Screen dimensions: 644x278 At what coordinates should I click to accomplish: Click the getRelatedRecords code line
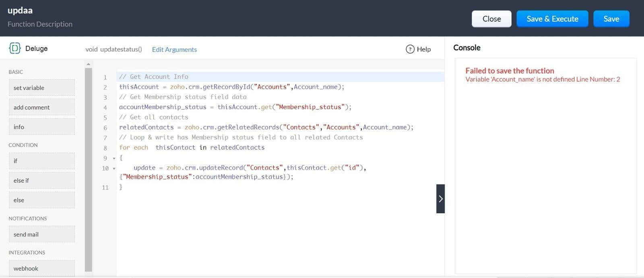[266, 127]
